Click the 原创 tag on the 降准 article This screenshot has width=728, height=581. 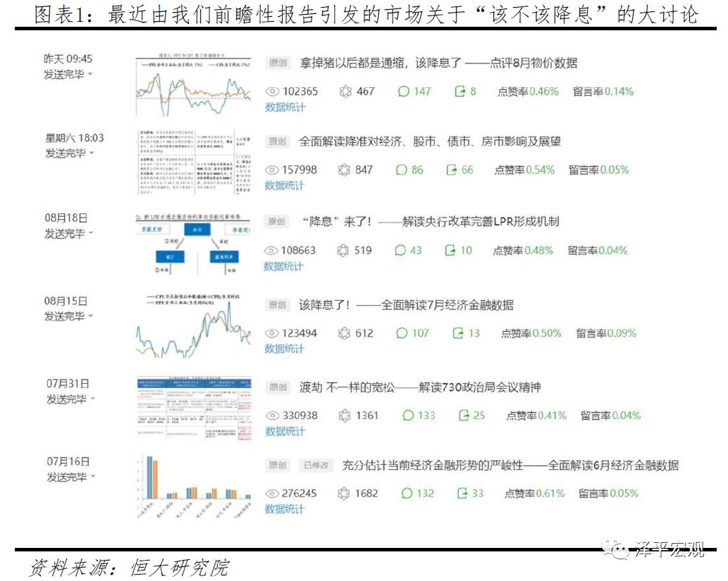277,141
